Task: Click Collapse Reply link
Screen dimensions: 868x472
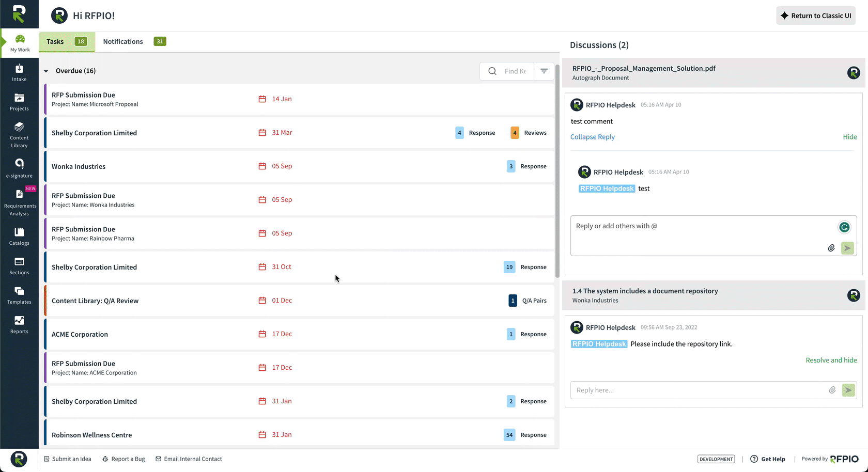Action: 593,137
